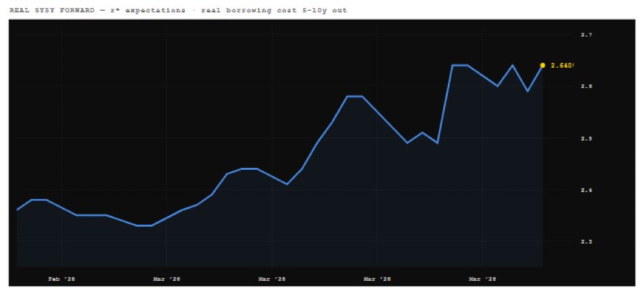Click the 2.5 y-axis label
644x295 pixels.
(x=586, y=139)
